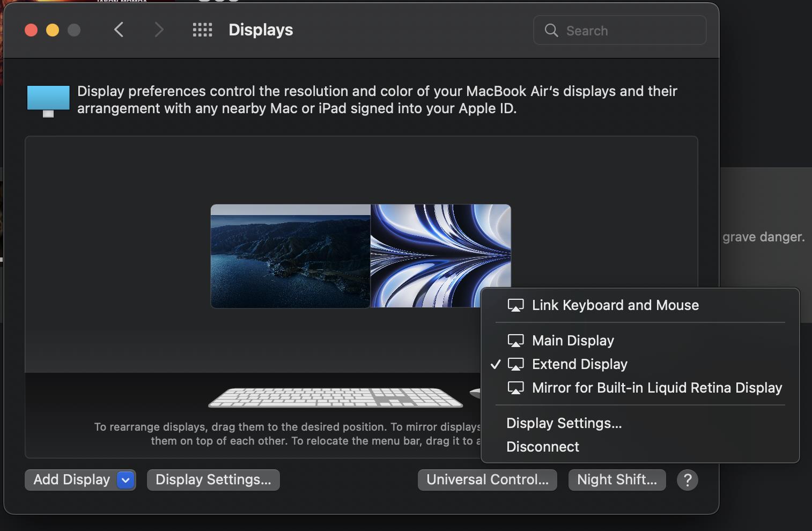The width and height of the screenshot is (812, 531).
Task: Click the Display Settings… button at bottom
Action: pyautogui.click(x=213, y=480)
